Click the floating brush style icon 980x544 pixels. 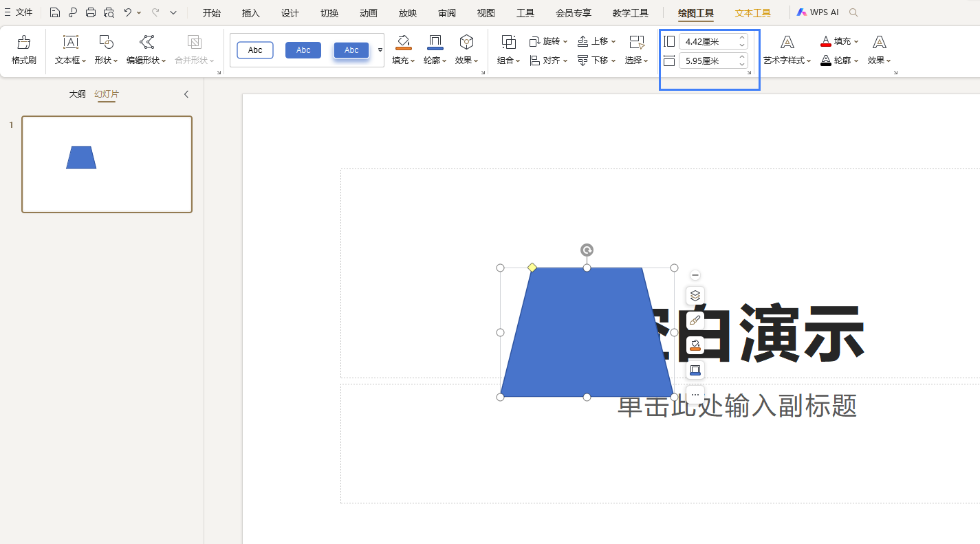pos(695,320)
